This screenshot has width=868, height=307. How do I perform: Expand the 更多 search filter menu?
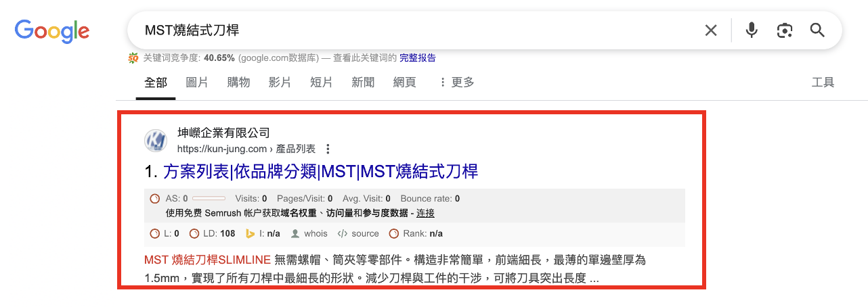click(x=456, y=82)
